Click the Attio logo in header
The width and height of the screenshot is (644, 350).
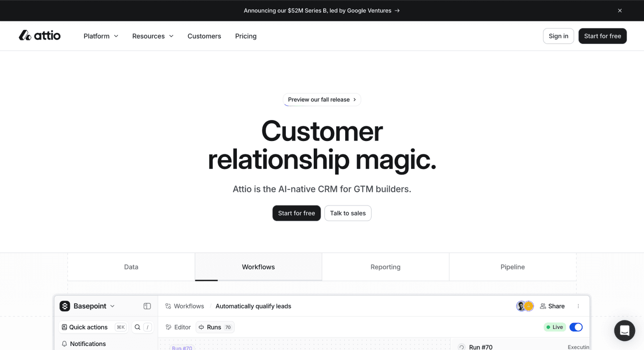pyautogui.click(x=39, y=35)
